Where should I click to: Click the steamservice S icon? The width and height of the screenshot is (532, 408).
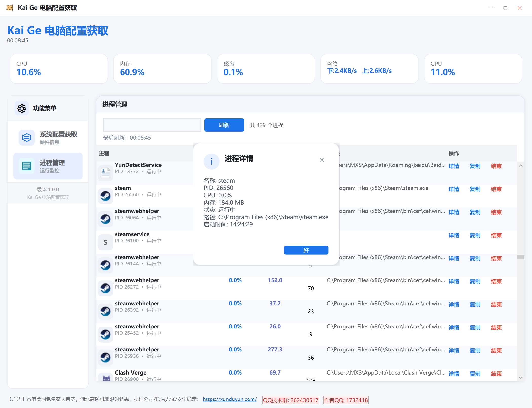pyautogui.click(x=105, y=242)
